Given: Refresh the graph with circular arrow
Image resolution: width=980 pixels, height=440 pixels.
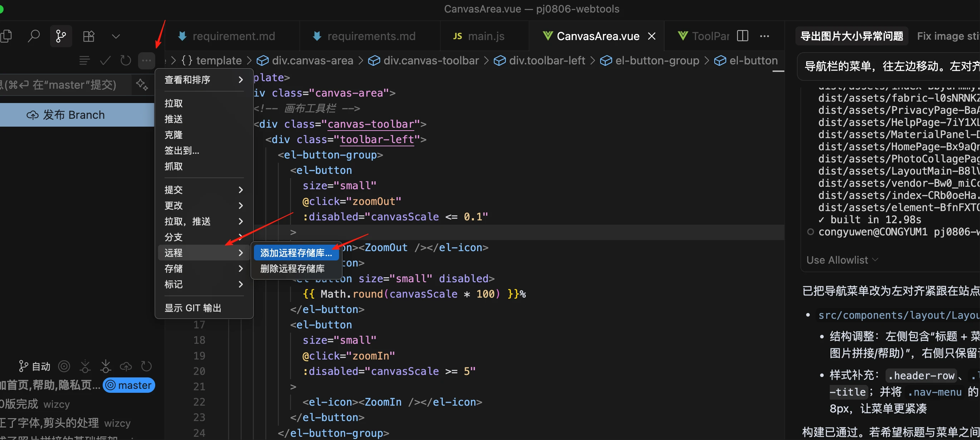Looking at the screenshot, I should [x=147, y=366].
